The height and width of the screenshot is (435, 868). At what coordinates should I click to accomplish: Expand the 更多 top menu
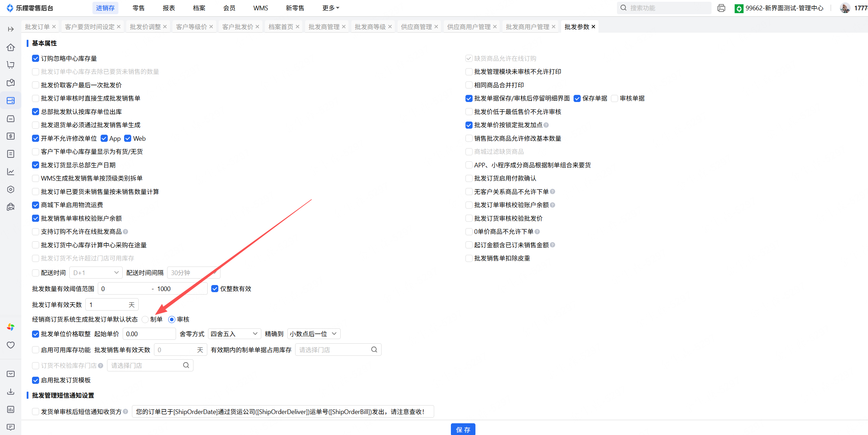coord(330,8)
